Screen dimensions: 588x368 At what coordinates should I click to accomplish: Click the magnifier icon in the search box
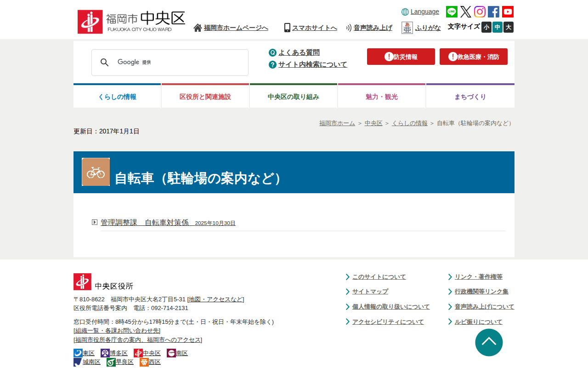click(105, 63)
